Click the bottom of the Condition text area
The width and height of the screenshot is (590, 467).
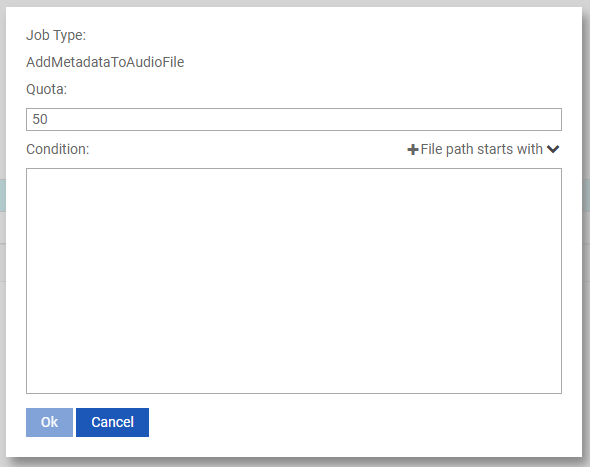(x=294, y=386)
